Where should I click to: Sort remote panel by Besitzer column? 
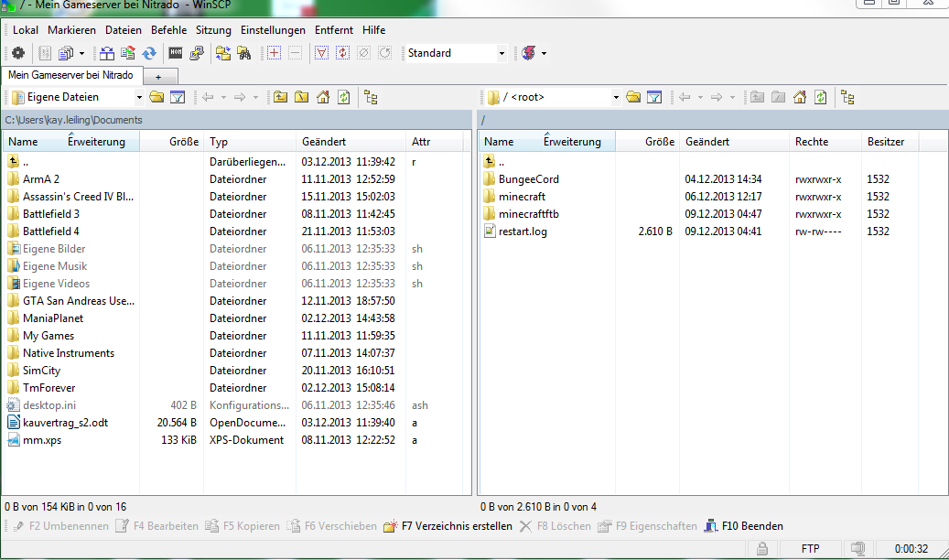pos(890,142)
